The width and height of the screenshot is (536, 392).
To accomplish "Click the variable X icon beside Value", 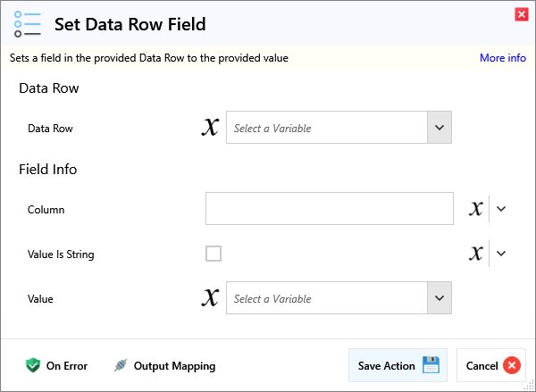I will (210, 298).
